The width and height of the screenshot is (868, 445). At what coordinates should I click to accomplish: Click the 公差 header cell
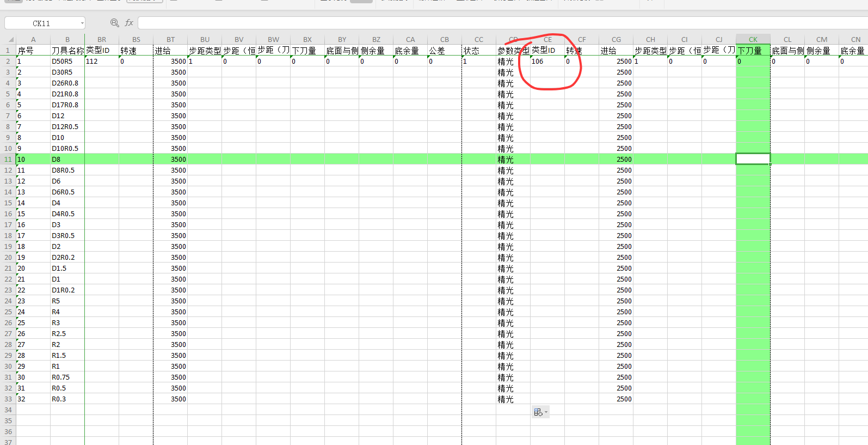(445, 50)
